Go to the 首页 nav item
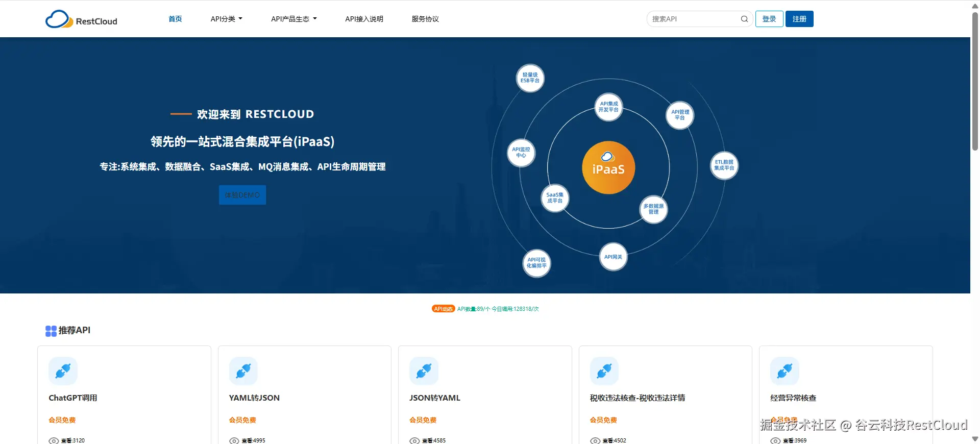 (175, 19)
